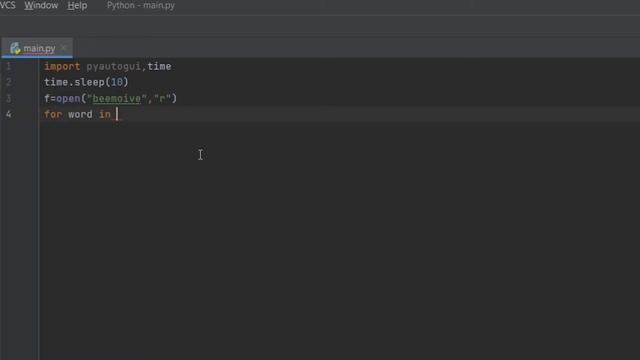Click the Python file icon on main.py tab

[15, 48]
